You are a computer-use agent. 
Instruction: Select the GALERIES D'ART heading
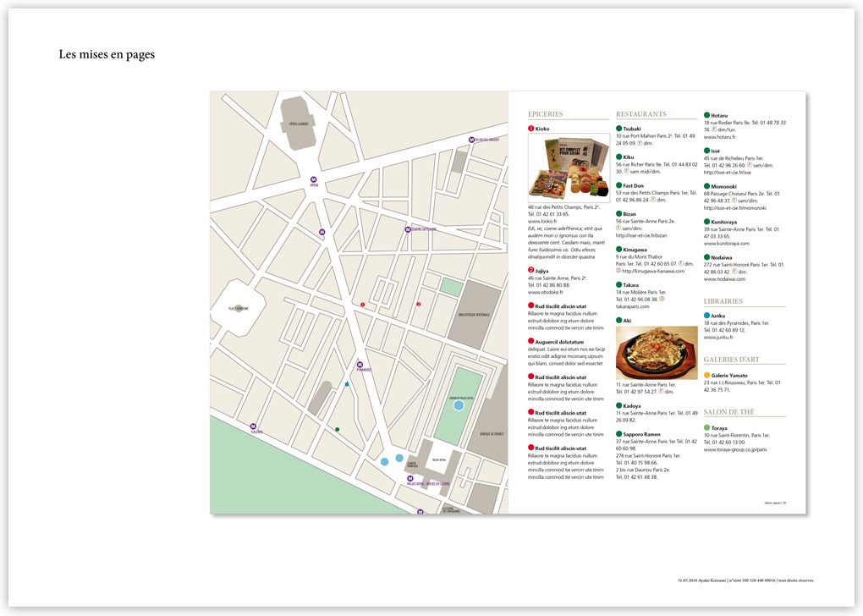pyautogui.click(x=732, y=360)
